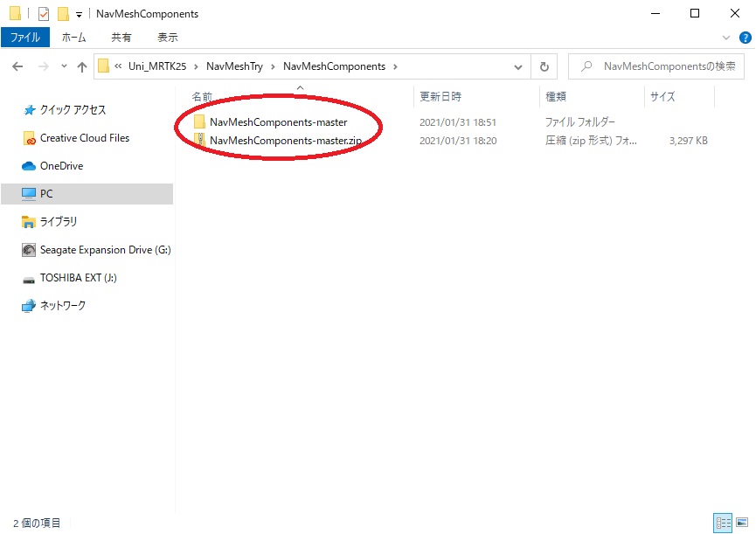Viewport: 756px width, 534px height.
Task: Open the ファイル ribbon tab
Action: pyautogui.click(x=25, y=37)
